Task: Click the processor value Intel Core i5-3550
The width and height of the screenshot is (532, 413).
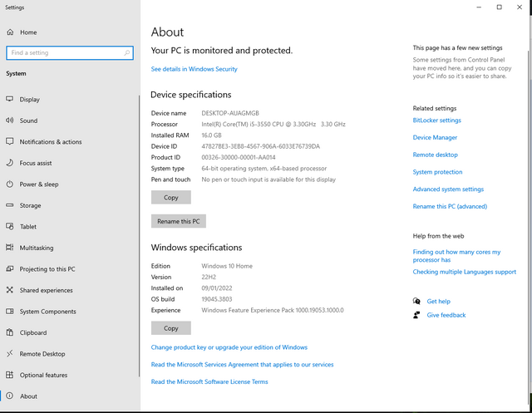Action: (x=273, y=124)
